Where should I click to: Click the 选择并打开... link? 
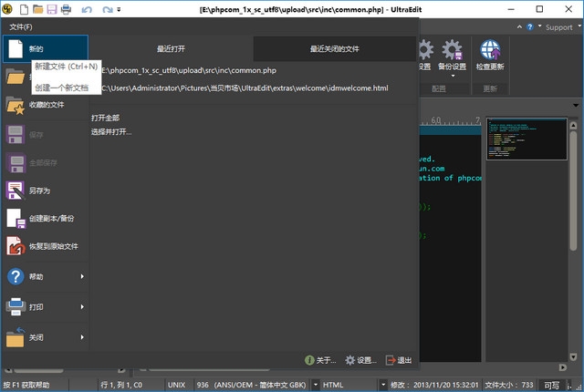(x=111, y=131)
